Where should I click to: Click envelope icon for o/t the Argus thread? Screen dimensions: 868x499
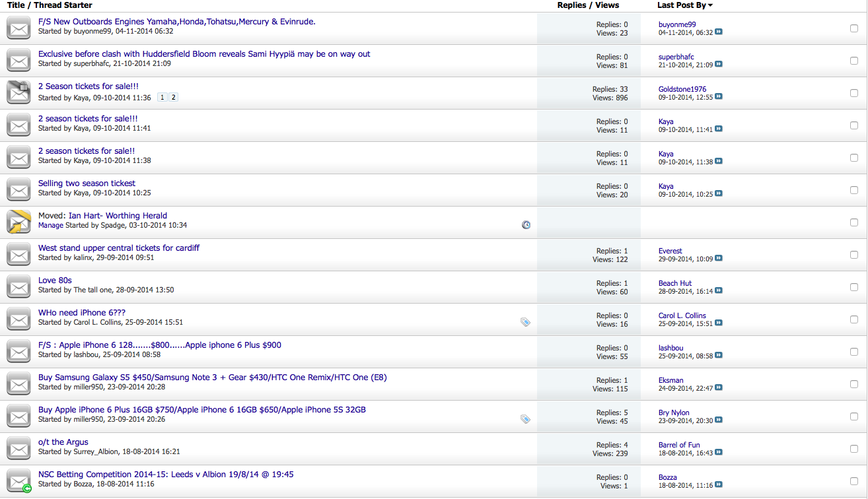click(18, 449)
